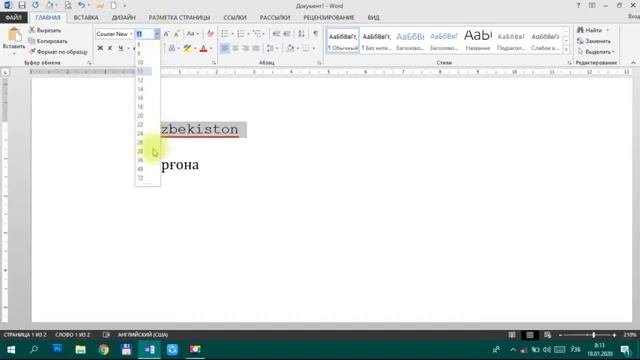Toggle underline (Ч) formatting
This screenshot has width=640, height=360.
(x=121, y=48)
